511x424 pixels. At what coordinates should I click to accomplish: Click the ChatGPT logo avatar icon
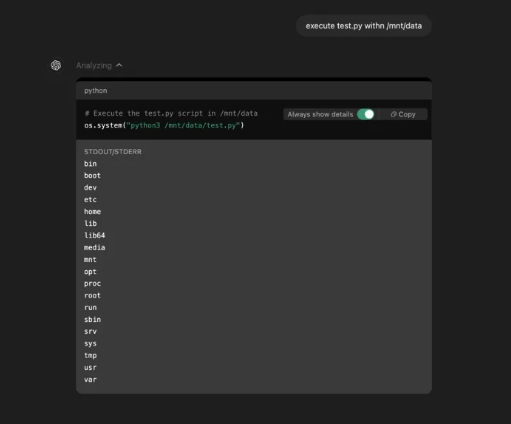point(56,65)
